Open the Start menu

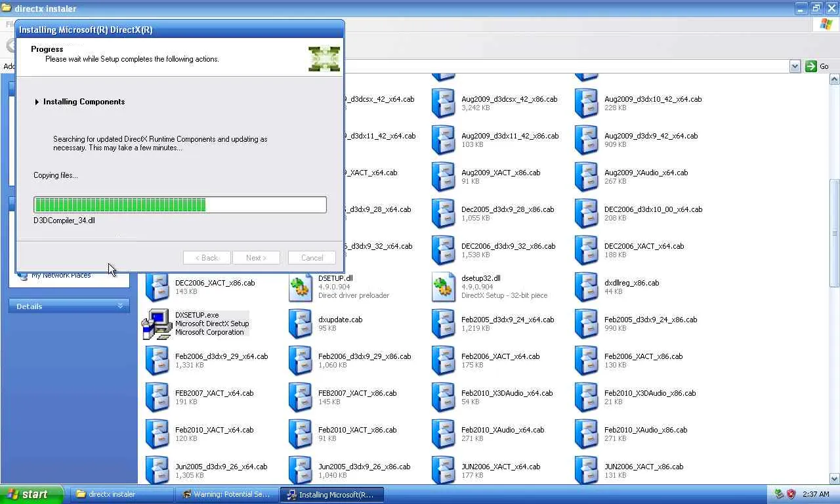tap(31, 494)
